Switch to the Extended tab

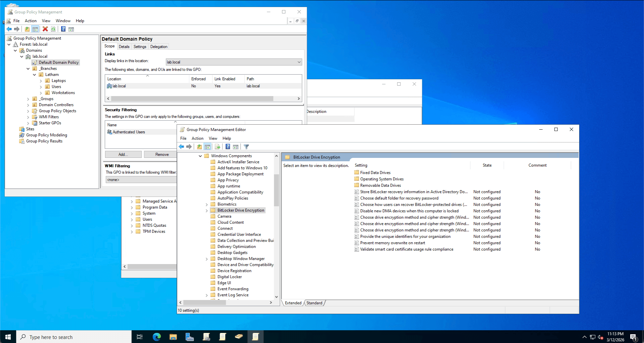293,303
